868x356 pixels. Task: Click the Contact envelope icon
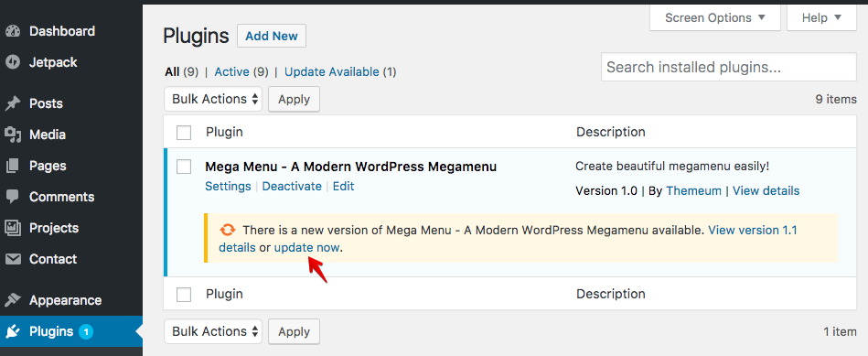coord(13,259)
